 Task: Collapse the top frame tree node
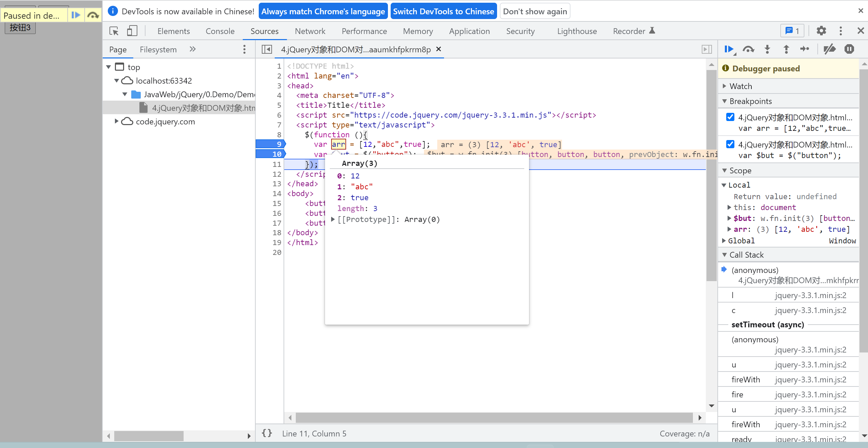pyautogui.click(x=109, y=67)
